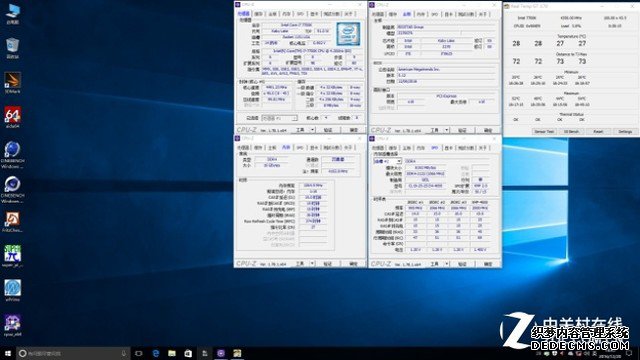Select Bench tab in mainboard window
The height and width of the screenshot is (360, 640).
465,14
